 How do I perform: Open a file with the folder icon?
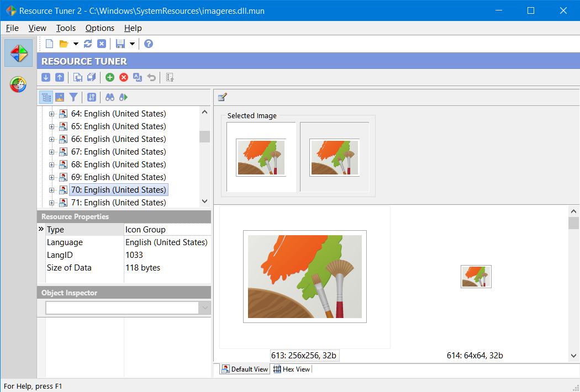point(64,44)
